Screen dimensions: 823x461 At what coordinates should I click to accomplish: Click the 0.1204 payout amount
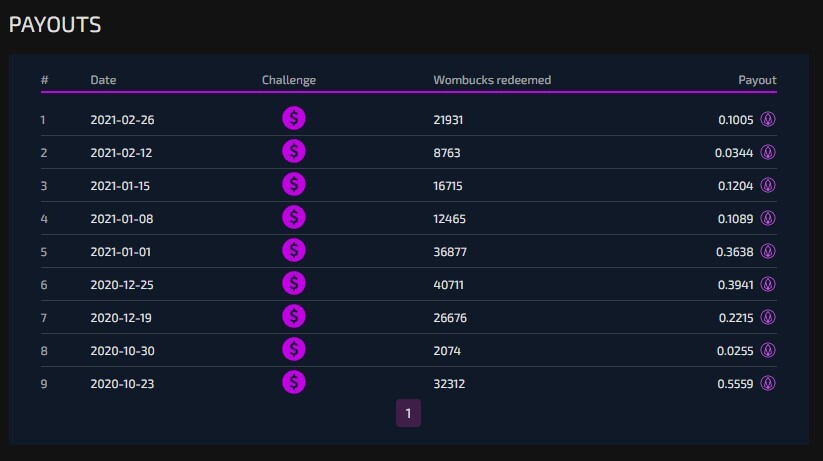[735, 185]
